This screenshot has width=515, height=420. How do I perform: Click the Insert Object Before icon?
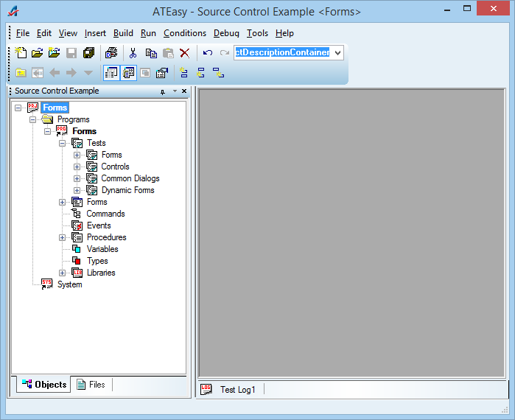183,72
